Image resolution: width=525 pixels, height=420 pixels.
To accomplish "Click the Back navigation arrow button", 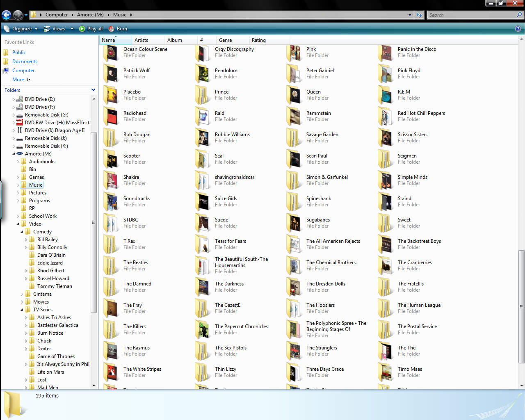I will 6,15.
